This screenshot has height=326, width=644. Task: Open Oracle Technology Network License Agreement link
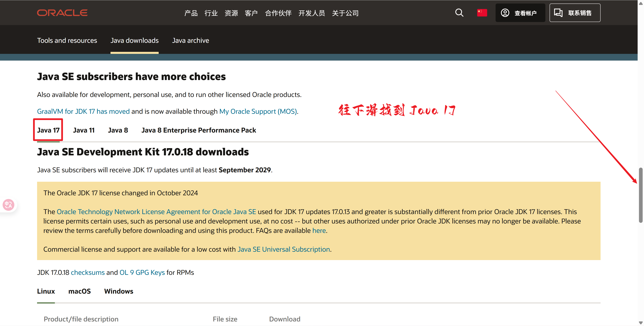156,212
